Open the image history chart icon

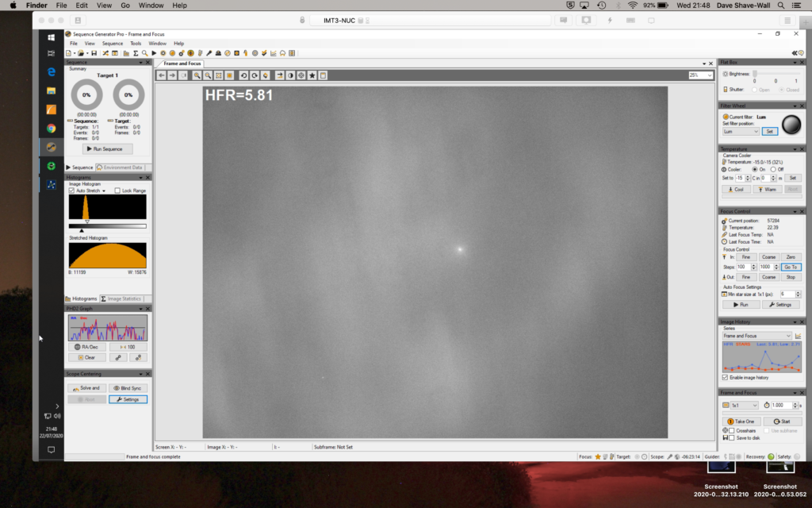[798, 336]
